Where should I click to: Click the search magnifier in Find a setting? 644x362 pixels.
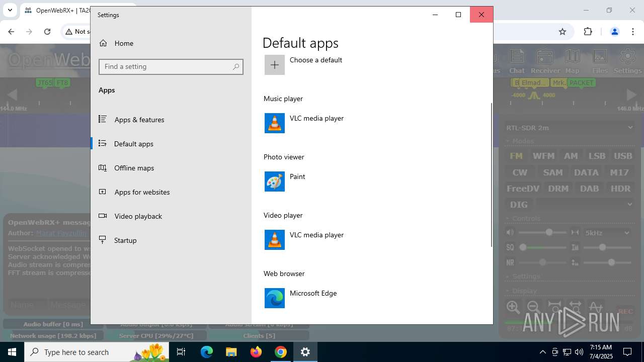pyautogui.click(x=235, y=67)
